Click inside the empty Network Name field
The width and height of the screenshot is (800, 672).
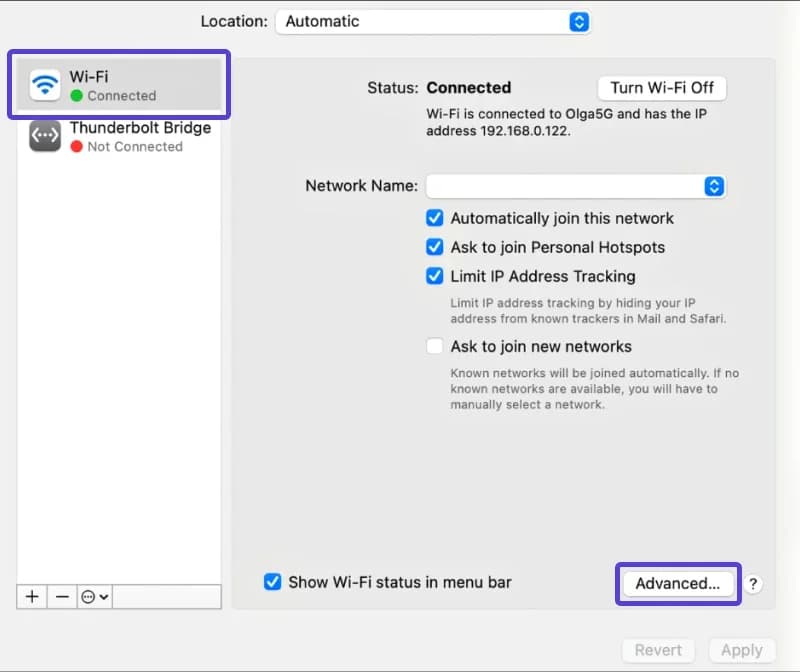[x=560, y=186]
